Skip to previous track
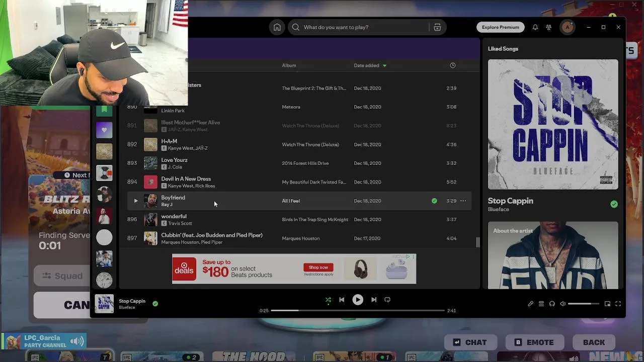This screenshot has width=644, height=362. (x=342, y=300)
